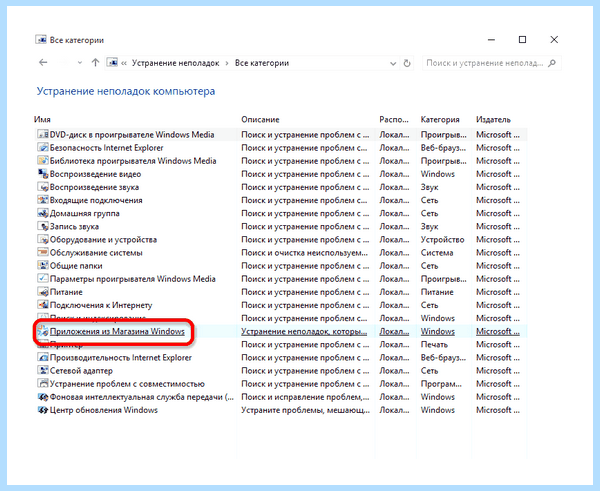The height and width of the screenshot is (491, 600).
Task: Click icon of Сетевой адаптер
Action: click(x=43, y=370)
